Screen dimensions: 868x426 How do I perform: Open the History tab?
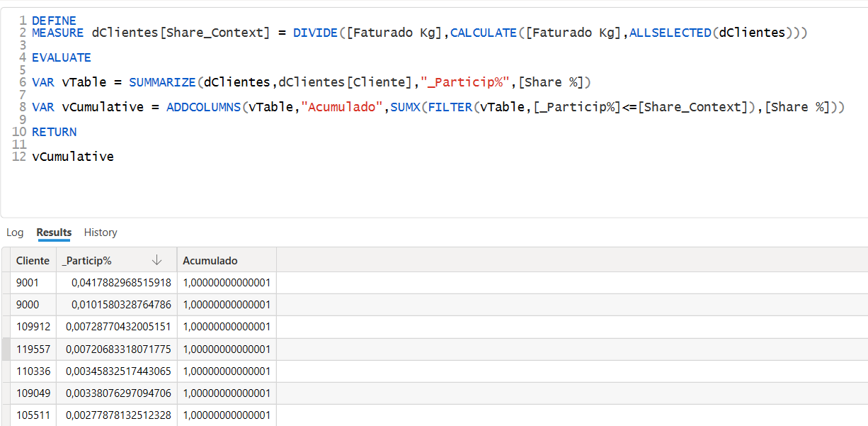[100, 232]
